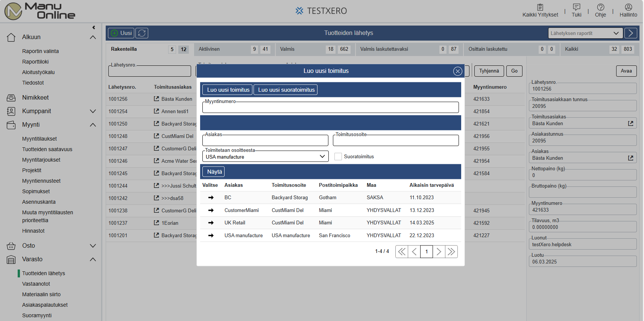Screen dimensions: 644x321
Task: Focus the Asiakas input in dialog
Action: click(265, 141)
